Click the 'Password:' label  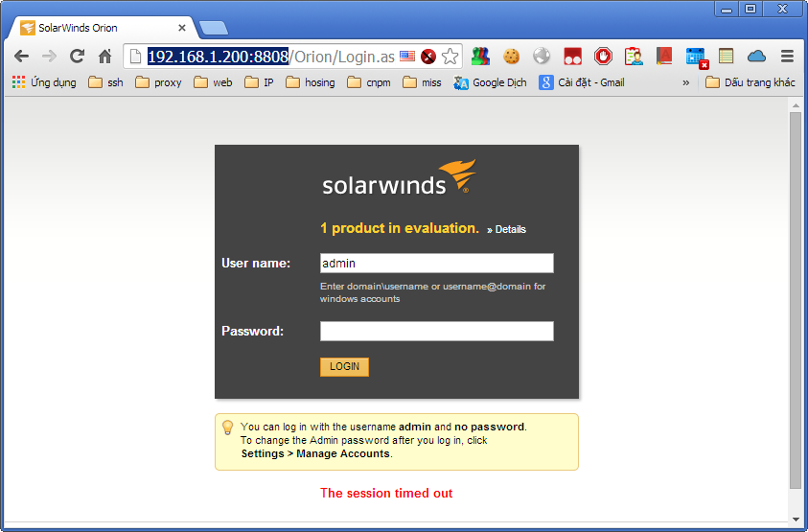252,331
